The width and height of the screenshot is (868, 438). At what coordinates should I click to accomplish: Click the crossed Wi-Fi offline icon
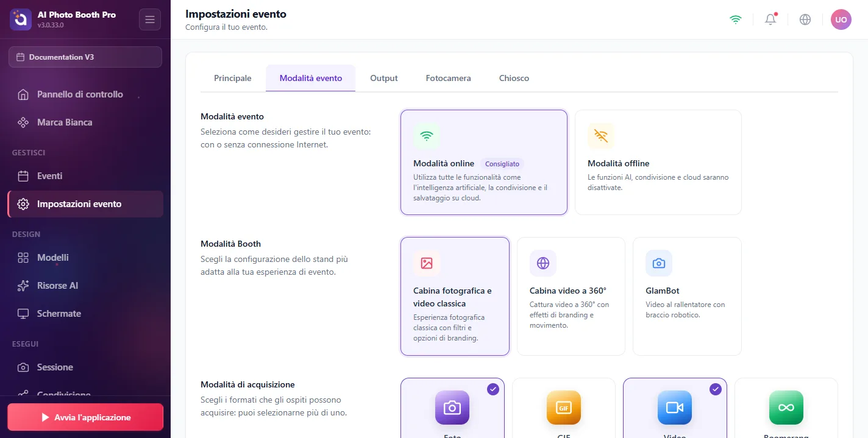click(601, 136)
